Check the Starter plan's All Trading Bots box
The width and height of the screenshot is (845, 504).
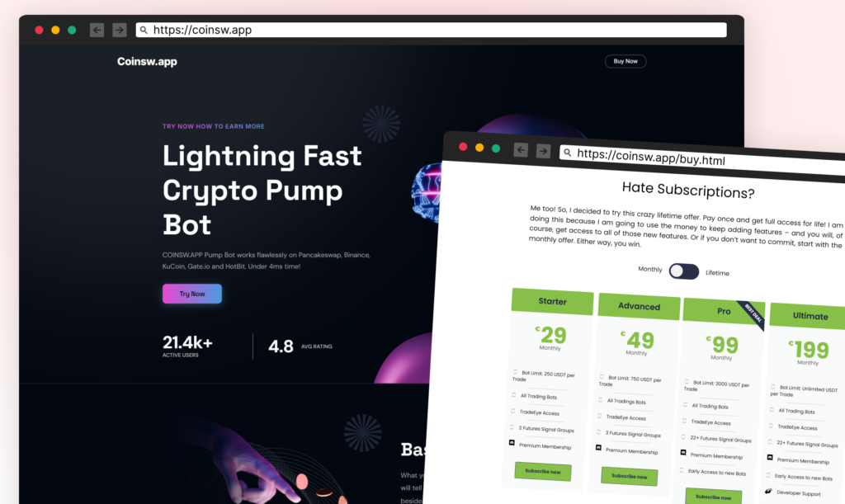514,396
